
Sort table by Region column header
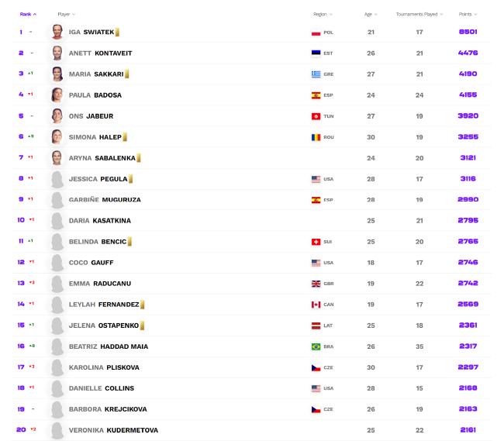tap(323, 14)
